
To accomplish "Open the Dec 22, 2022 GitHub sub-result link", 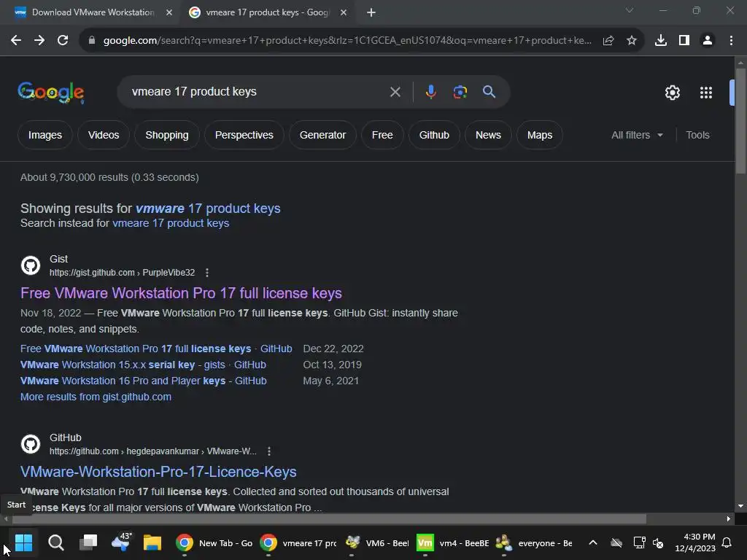I will pyautogui.click(x=156, y=349).
